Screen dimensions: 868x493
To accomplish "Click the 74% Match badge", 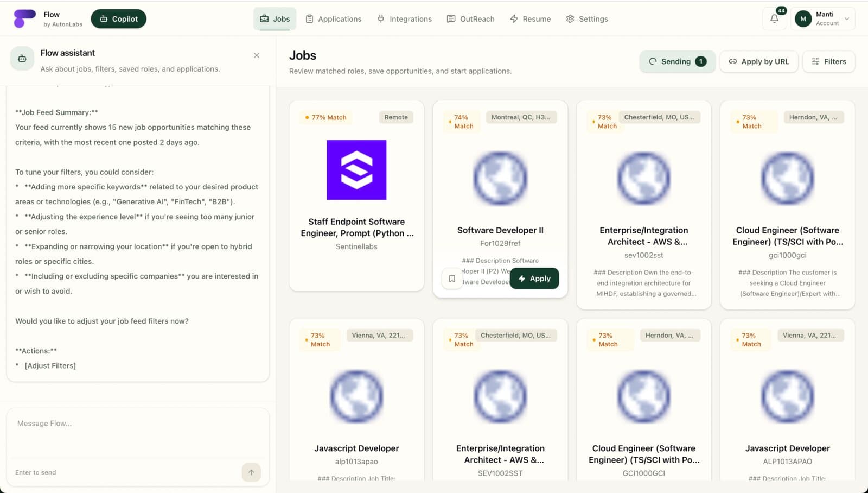I will click(461, 122).
